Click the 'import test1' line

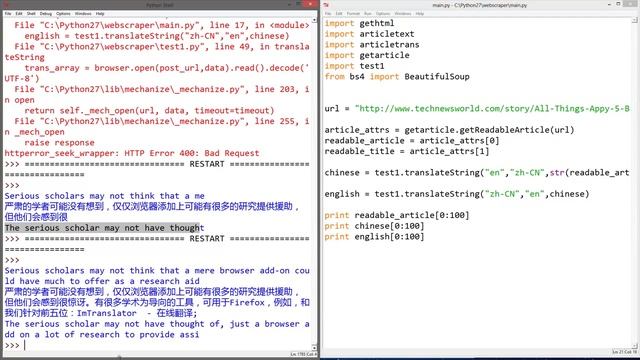(x=354, y=66)
